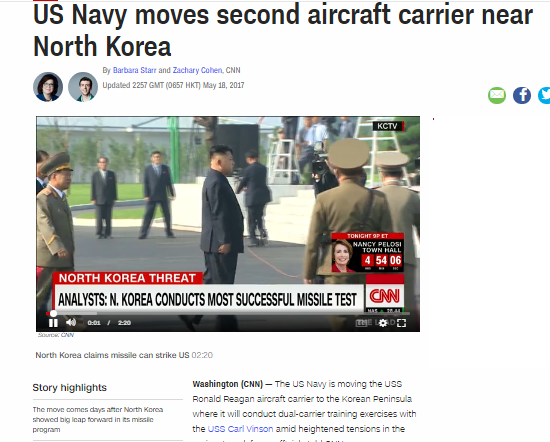Open video settings gear icon
This screenshot has height=442, width=550.
click(x=383, y=323)
